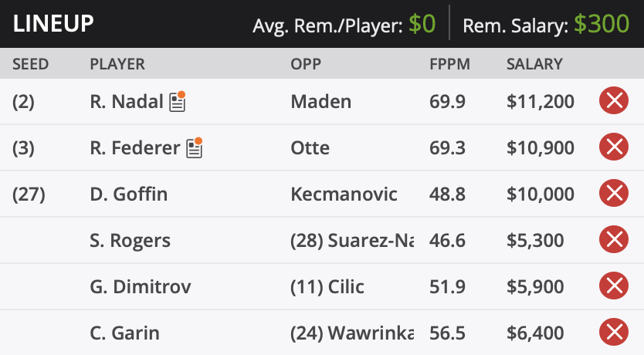Open the news notes icon beside R. Federer
Viewport: 644px width, 355px height.
point(195,147)
